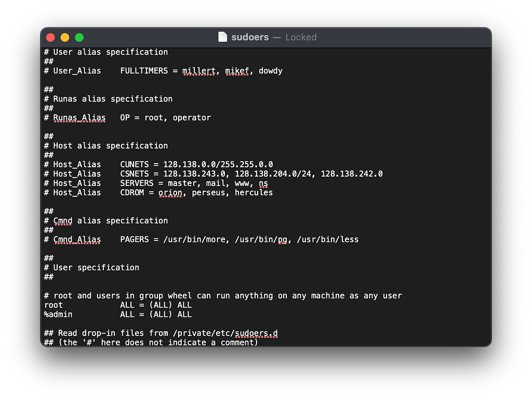The image size is (532, 400).
Task: Click the Locked status label
Action: coord(301,37)
